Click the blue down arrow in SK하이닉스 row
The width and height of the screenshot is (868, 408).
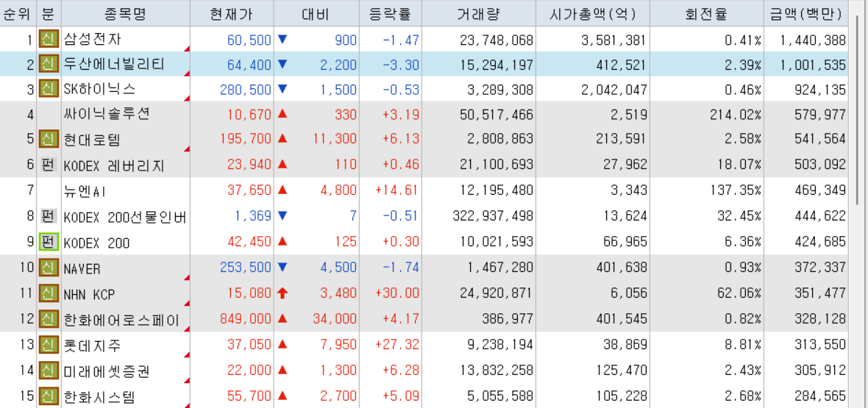pos(282,89)
